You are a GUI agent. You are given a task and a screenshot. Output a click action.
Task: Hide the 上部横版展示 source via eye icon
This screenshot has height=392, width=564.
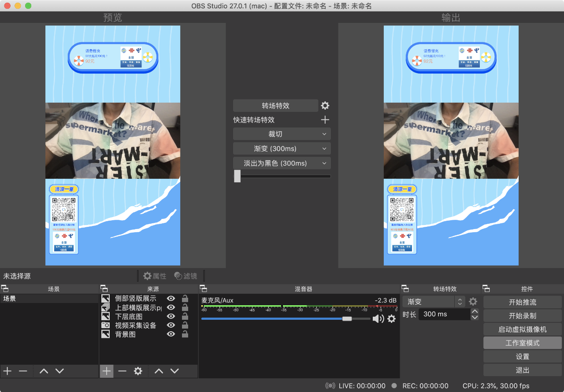click(171, 307)
